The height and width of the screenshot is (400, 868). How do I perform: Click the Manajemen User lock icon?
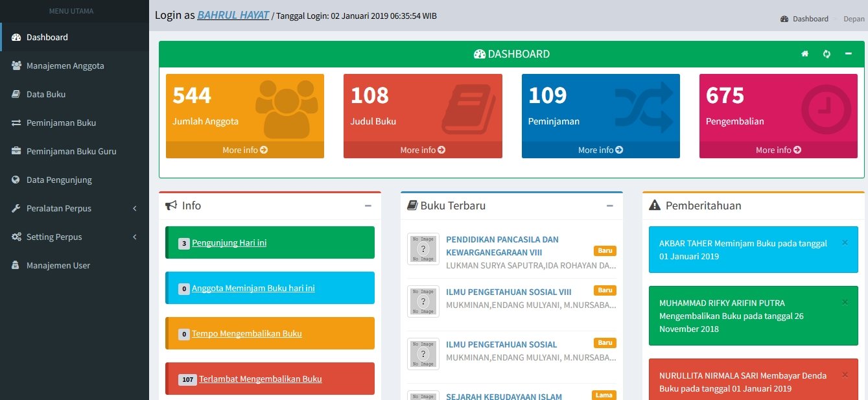point(16,265)
